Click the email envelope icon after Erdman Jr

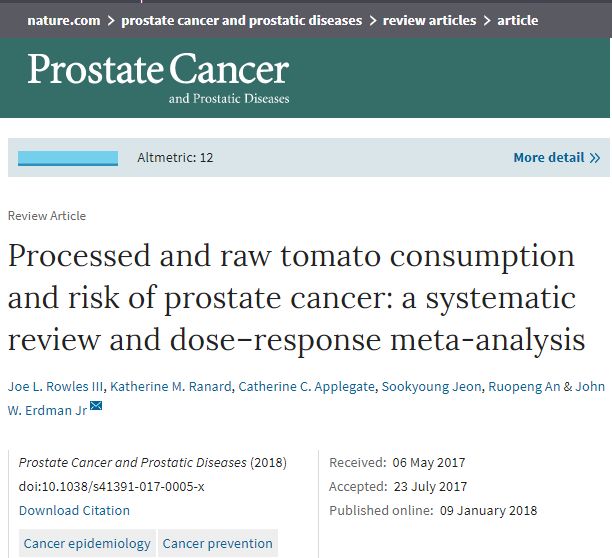pyautogui.click(x=96, y=405)
